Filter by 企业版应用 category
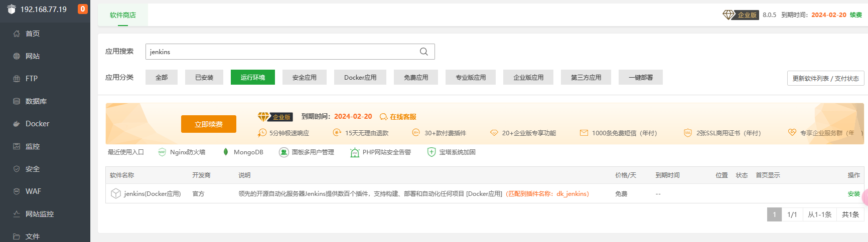This screenshot has width=868, height=242. point(528,77)
